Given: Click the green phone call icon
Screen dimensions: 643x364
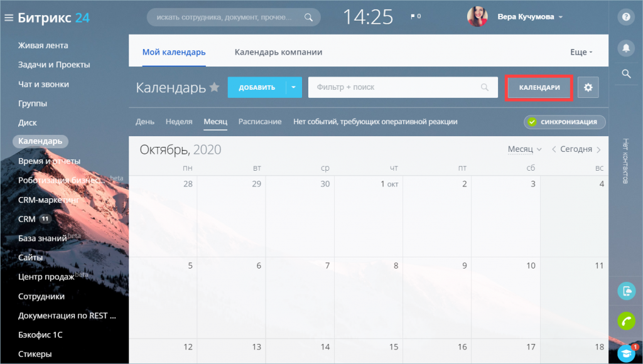Looking at the screenshot, I should 626,321.
